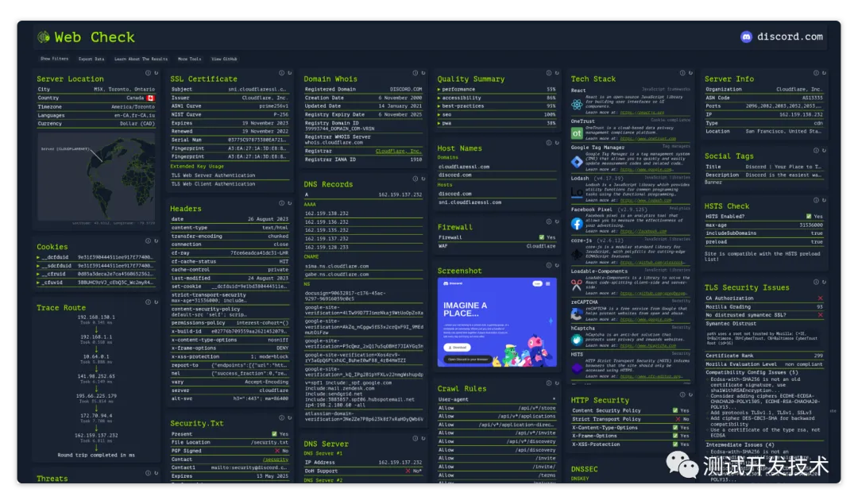Open info for Crawl Rules card
Screen dimensions: 858x504
coord(548,383)
